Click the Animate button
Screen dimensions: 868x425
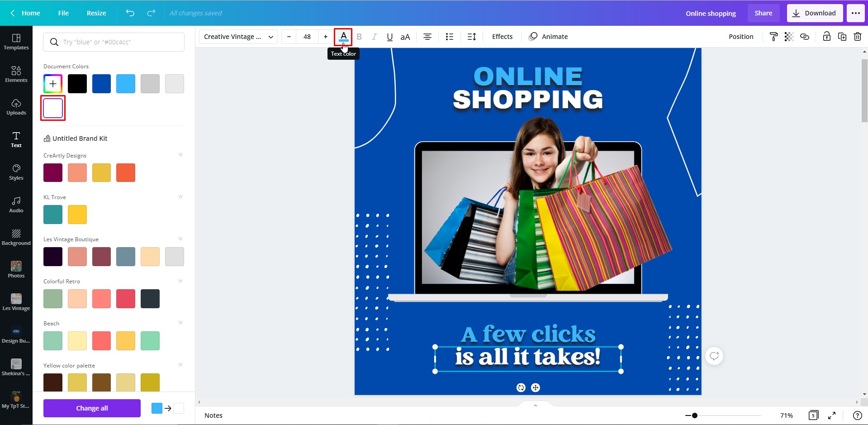[548, 37]
